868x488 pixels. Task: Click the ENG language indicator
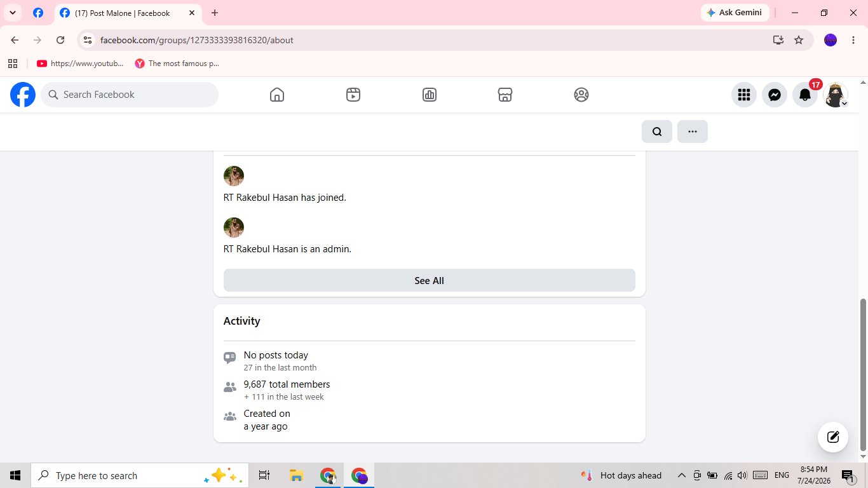(782, 475)
